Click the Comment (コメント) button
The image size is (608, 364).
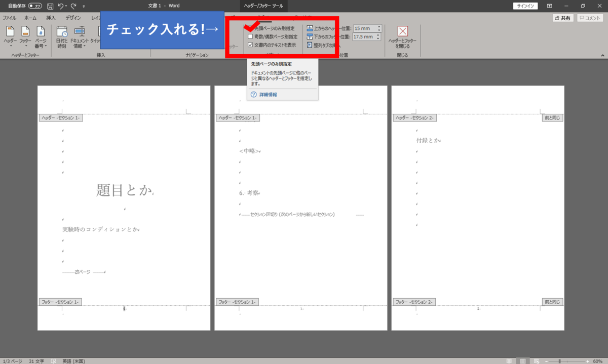pos(590,18)
